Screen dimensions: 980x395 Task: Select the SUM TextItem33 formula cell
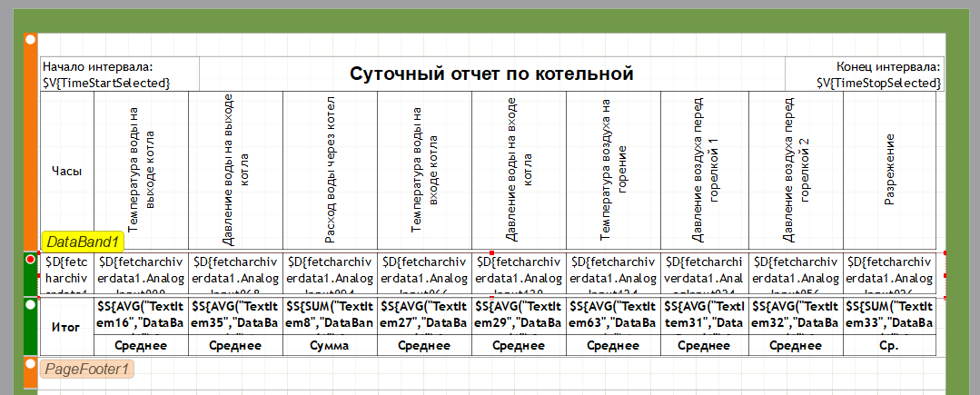890,316
